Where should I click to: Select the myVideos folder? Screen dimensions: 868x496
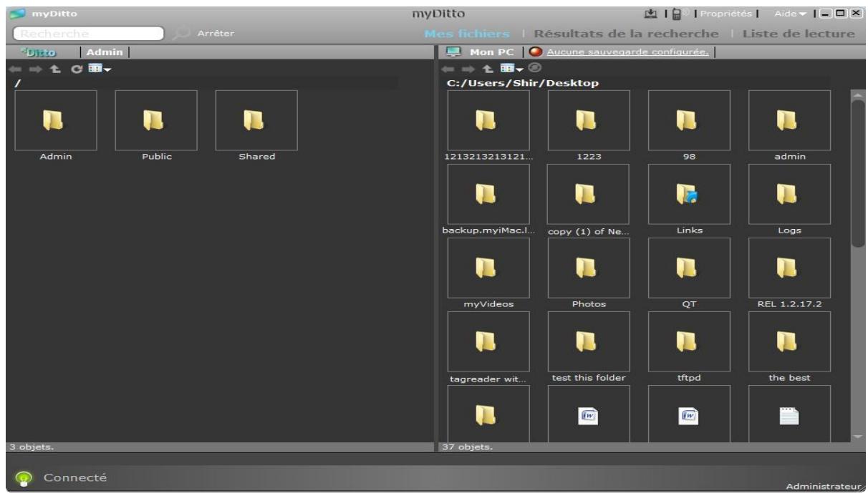488,273
